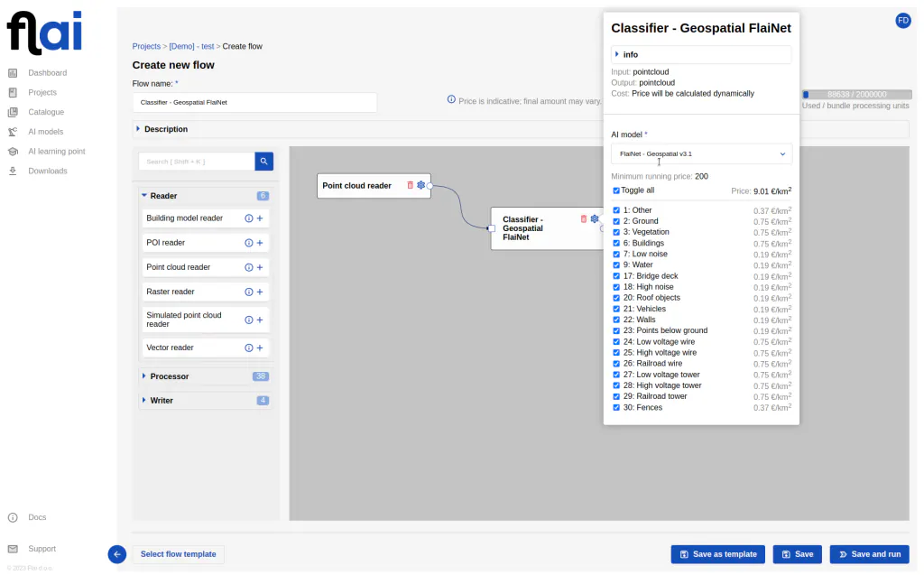The image size is (924, 575).
Task: Open the Dashboard sidebar icon
Action: (13, 73)
